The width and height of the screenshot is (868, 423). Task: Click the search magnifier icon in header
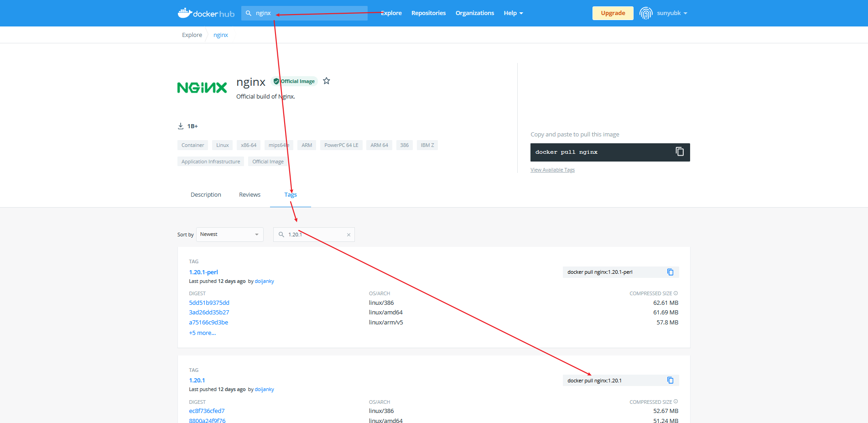pyautogui.click(x=249, y=13)
